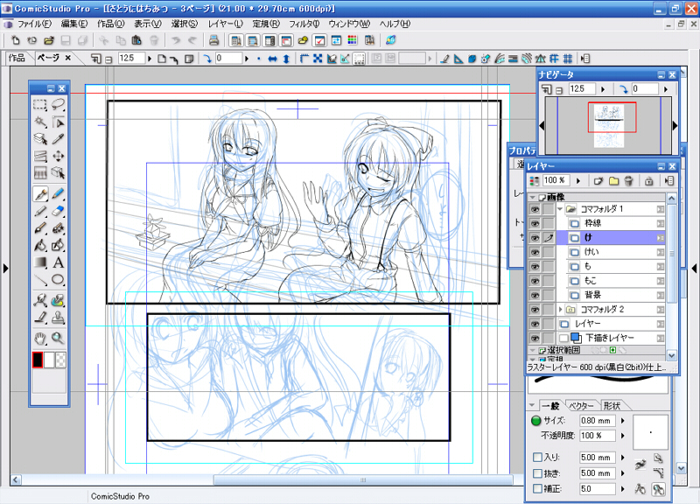Screen dimensions: 700x504
Task: Switch to the ベクター tab
Action: [581, 406]
